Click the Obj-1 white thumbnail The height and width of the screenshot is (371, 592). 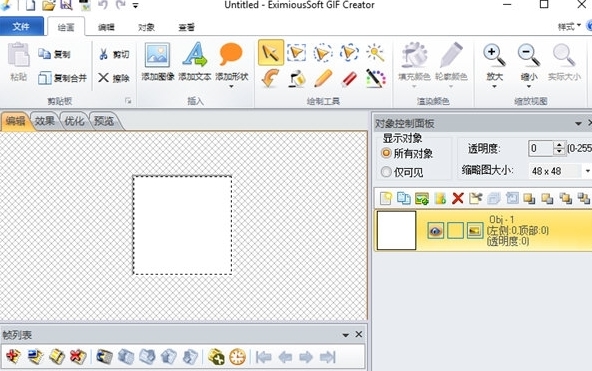point(396,230)
